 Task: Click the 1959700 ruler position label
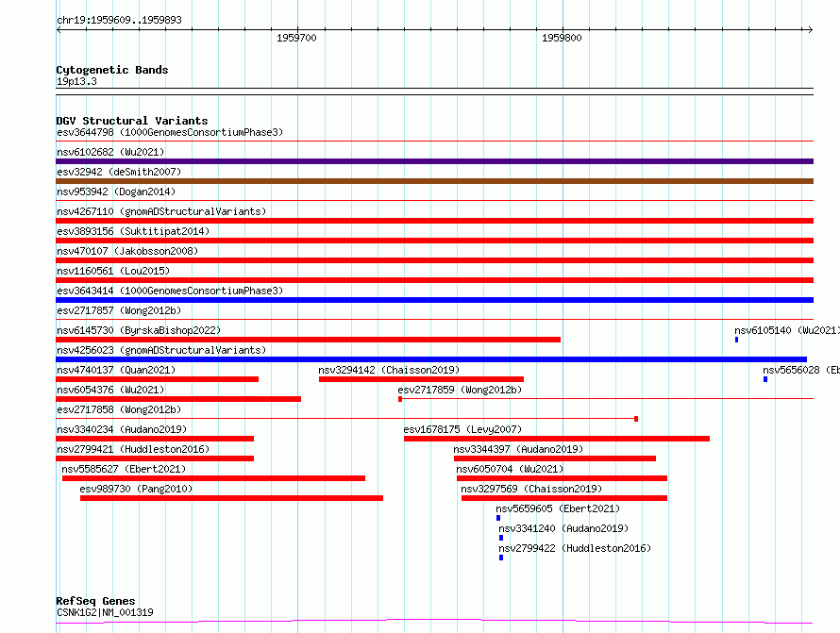tap(296, 38)
